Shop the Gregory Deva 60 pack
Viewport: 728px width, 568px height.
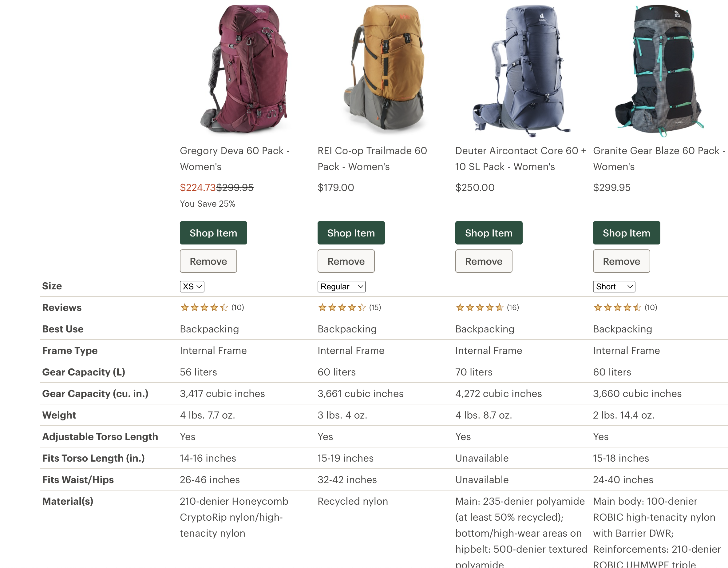213,233
